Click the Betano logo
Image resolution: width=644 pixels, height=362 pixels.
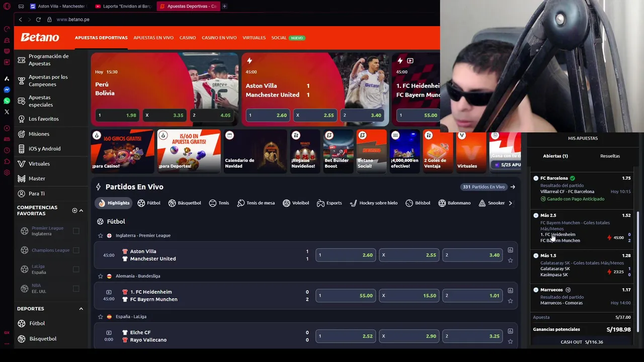tap(40, 38)
